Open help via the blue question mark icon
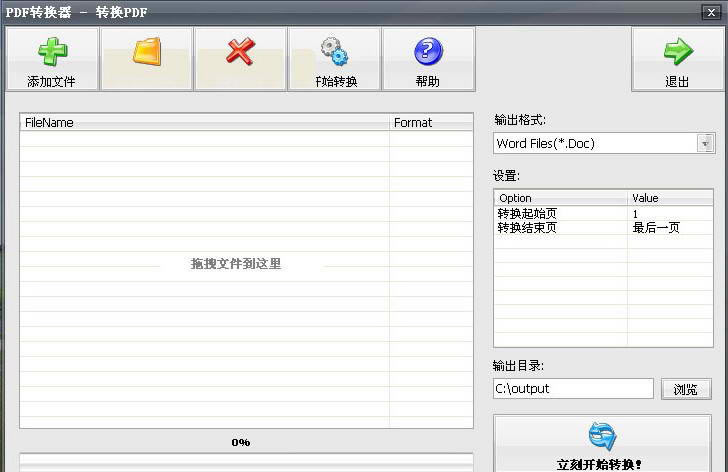728x472 pixels. 428,51
